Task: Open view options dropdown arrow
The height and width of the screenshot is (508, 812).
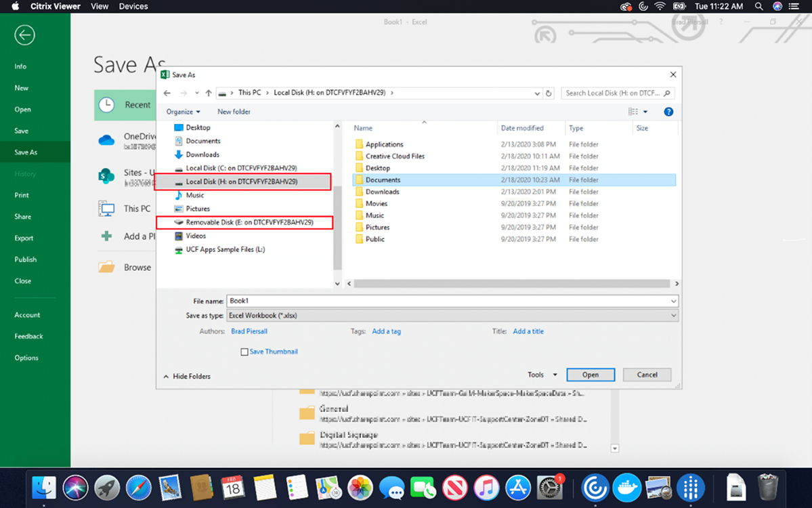Action: (x=645, y=112)
